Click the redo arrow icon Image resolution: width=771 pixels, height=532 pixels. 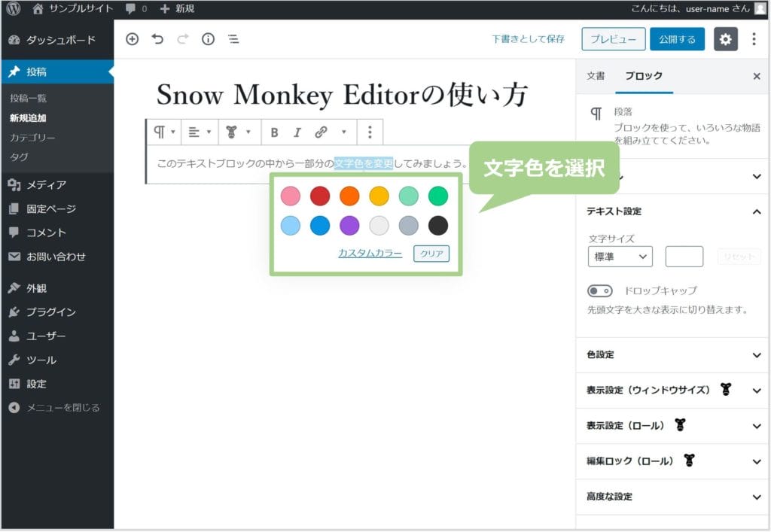pyautogui.click(x=182, y=39)
